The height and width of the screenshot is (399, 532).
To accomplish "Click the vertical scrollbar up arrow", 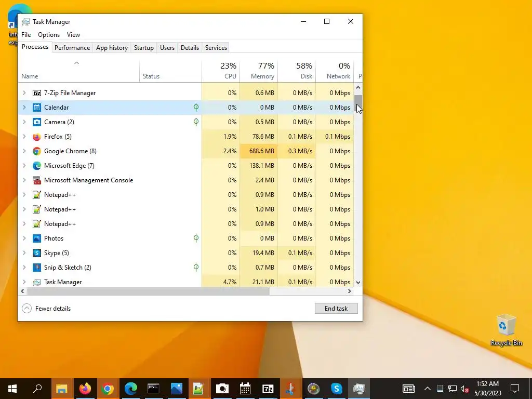I will 358,87.
